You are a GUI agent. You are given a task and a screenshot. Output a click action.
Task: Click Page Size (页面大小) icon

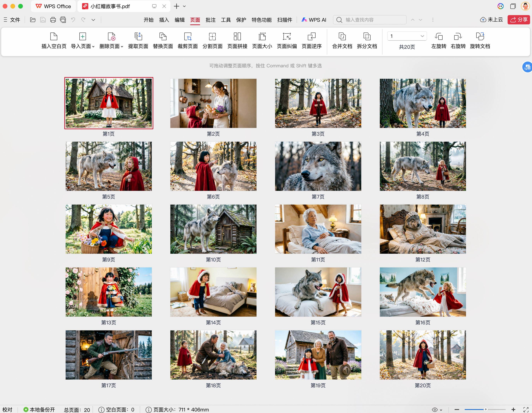tap(262, 37)
